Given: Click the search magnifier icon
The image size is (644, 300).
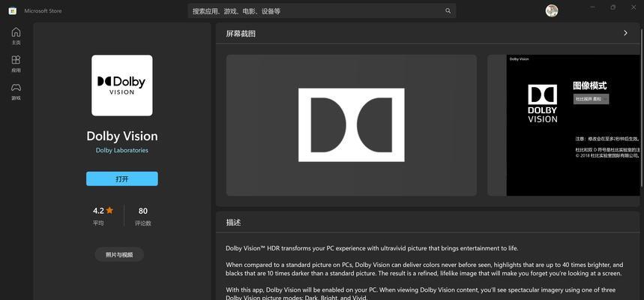Looking at the screenshot, I should point(448,11).
